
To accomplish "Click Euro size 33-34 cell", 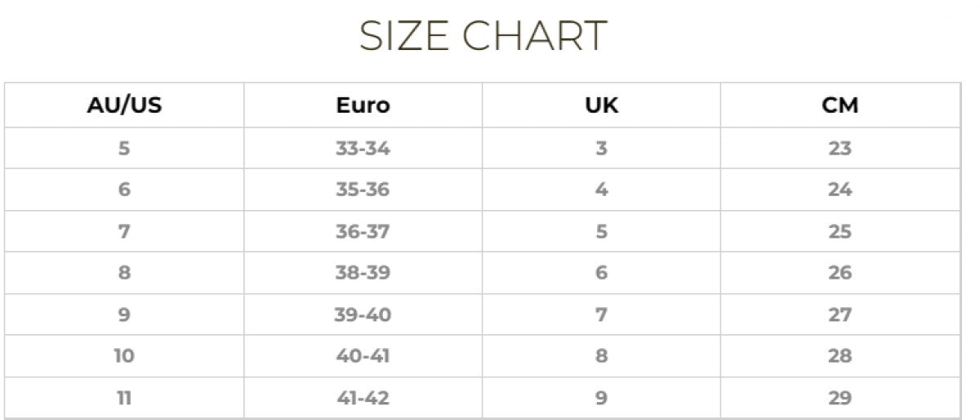I will (x=363, y=149).
